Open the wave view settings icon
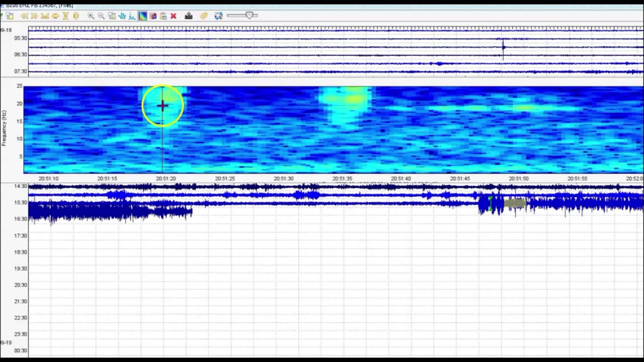Viewport: 644px width, 362px height. [x=112, y=16]
